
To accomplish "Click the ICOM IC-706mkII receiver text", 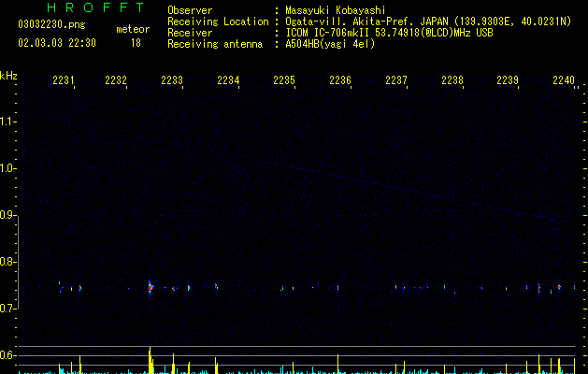I will [389, 33].
